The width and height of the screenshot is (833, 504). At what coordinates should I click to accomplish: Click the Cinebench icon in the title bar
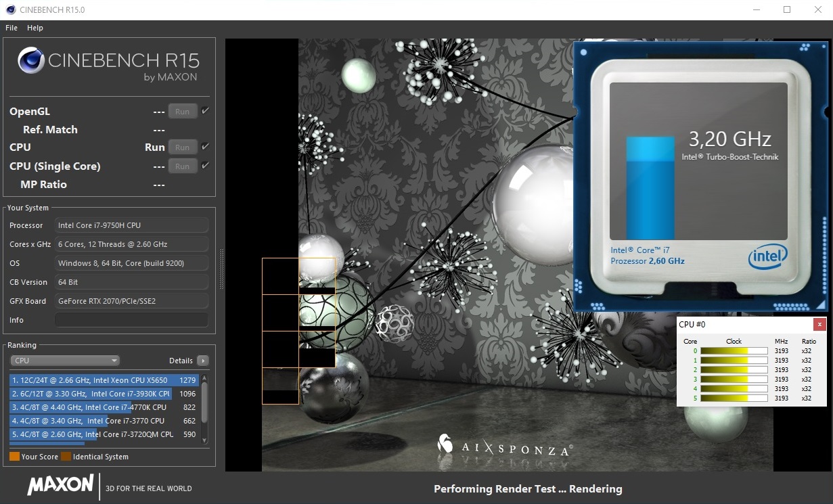tap(10, 10)
